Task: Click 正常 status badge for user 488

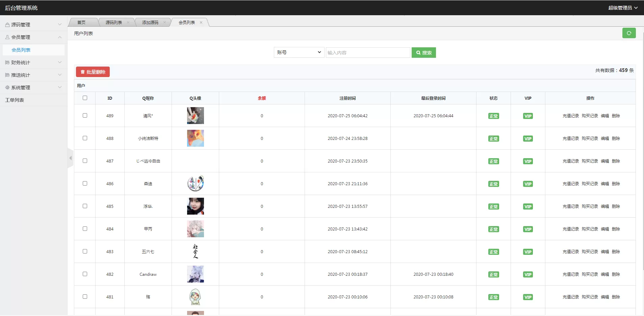Action: click(494, 139)
